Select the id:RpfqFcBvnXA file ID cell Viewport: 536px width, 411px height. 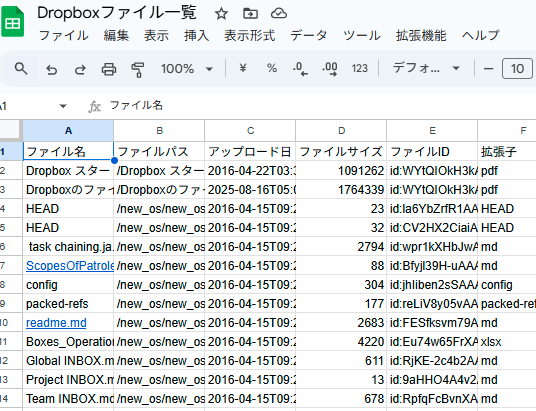click(x=432, y=399)
